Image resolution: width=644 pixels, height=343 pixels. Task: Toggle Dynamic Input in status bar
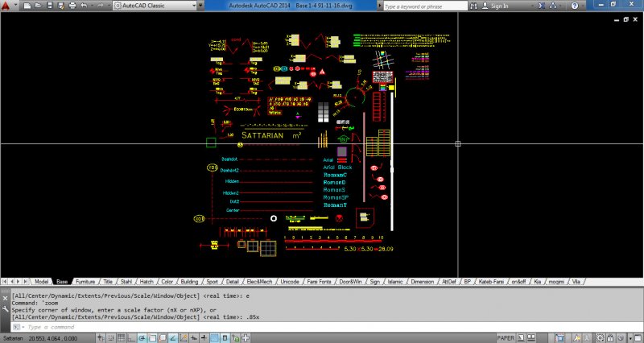[x=193, y=338]
